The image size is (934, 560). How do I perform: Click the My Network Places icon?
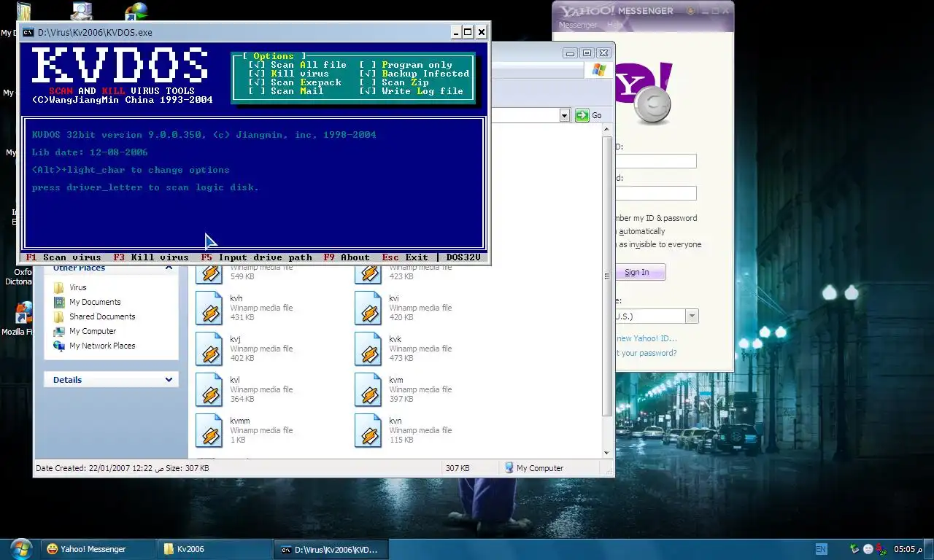[59, 346]
